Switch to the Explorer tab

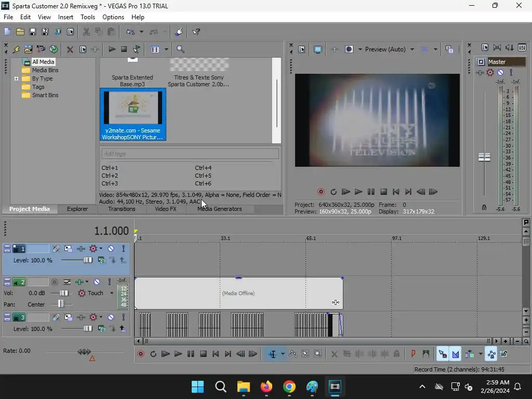click(77, 209)
